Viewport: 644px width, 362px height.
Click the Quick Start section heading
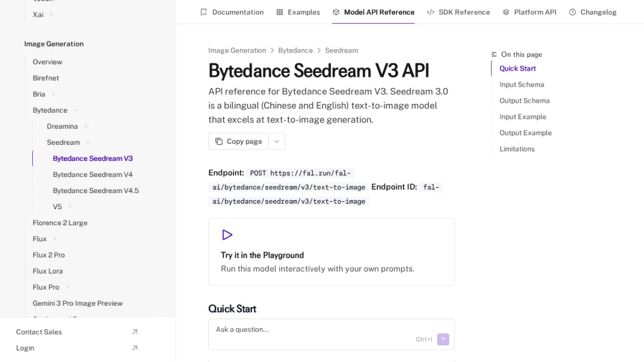232,309
